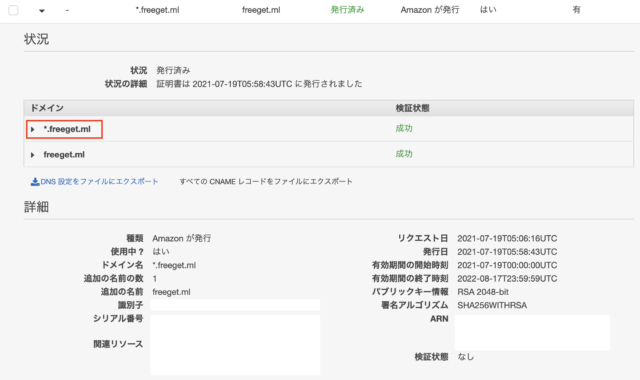640x380 pixels.
Task: Select the freeget.ml domain name in list
Action: pyautogui.click(x=64, y=155)
